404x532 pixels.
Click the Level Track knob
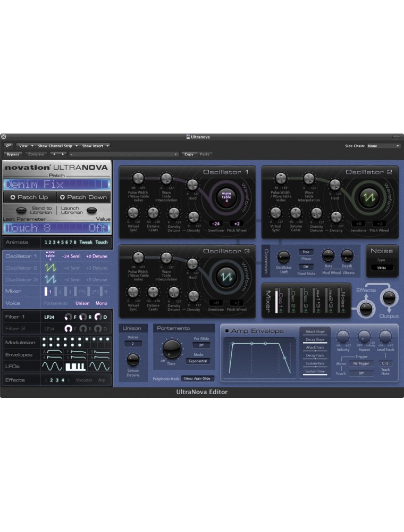385,337
